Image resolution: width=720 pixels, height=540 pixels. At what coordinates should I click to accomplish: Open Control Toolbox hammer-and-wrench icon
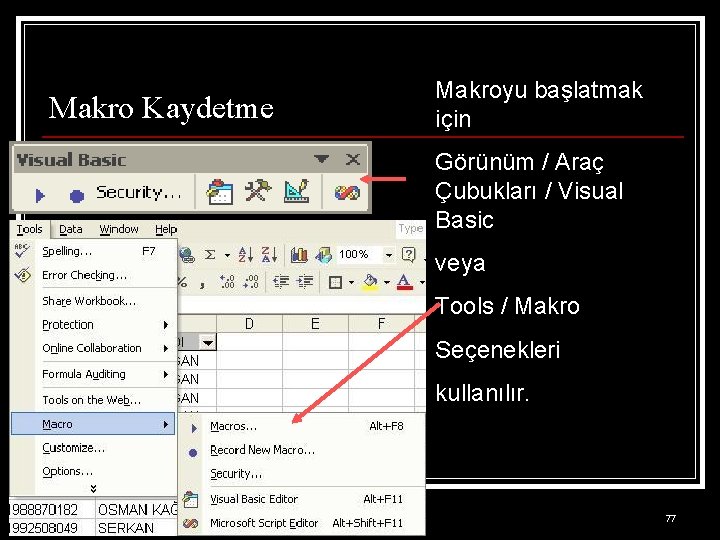point(258,192)
